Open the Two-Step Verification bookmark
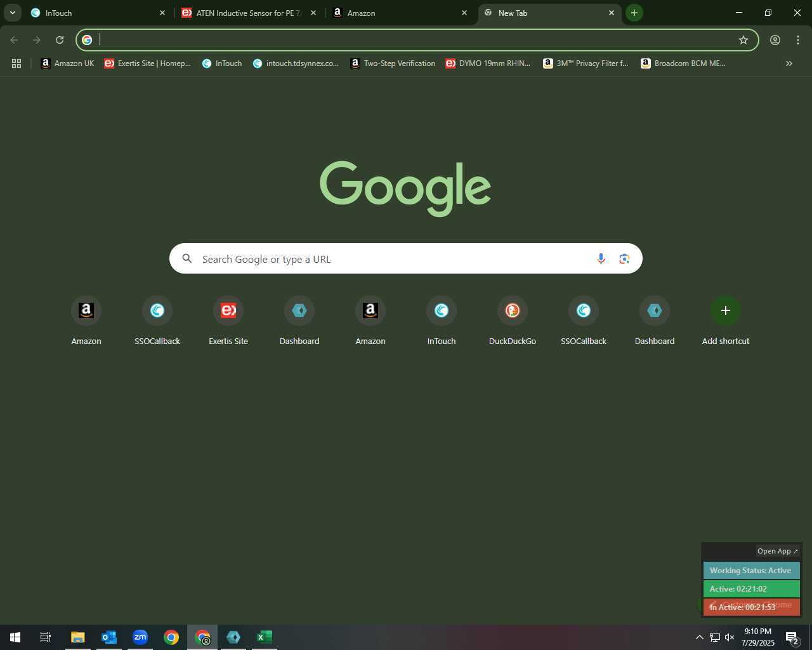Image resolution: width=812 pixels, height=650 pixels. 393,63
